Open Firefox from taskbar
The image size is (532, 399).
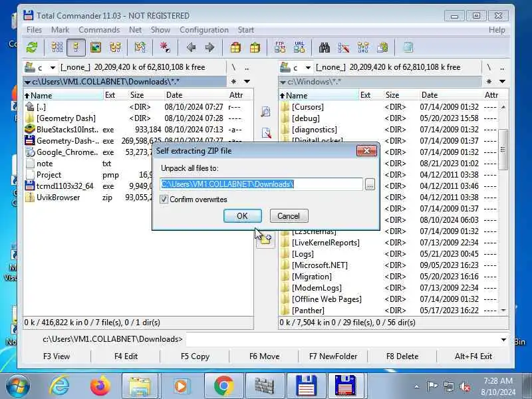[x=100, y=386]
